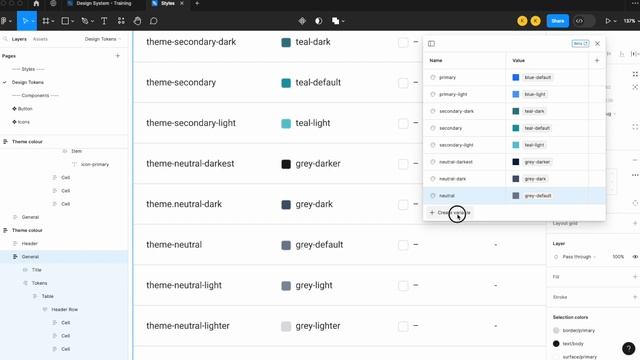Open the Design Tokens page
The image size is (640, 360).
click(x=28, y=82)
